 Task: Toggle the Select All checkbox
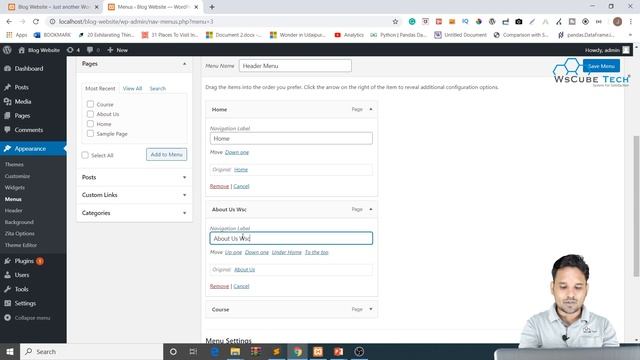pyautogui.click(x=85, y=155)
